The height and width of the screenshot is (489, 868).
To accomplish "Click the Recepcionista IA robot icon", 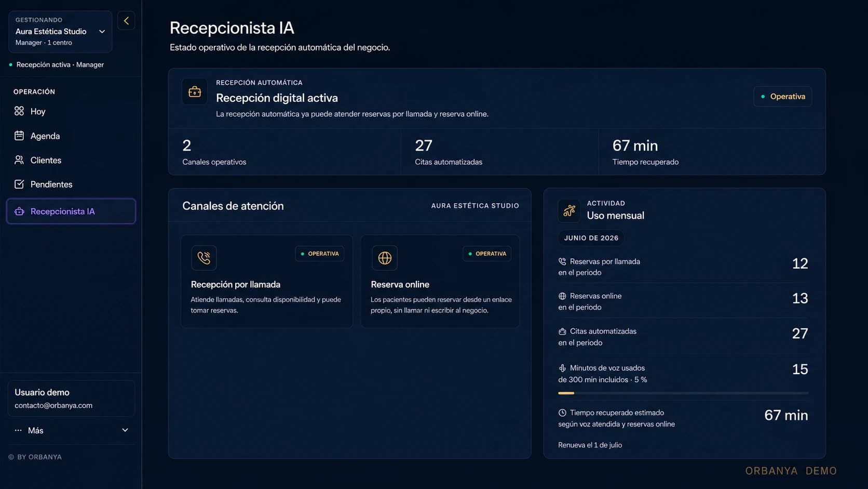I will point(19,212).
